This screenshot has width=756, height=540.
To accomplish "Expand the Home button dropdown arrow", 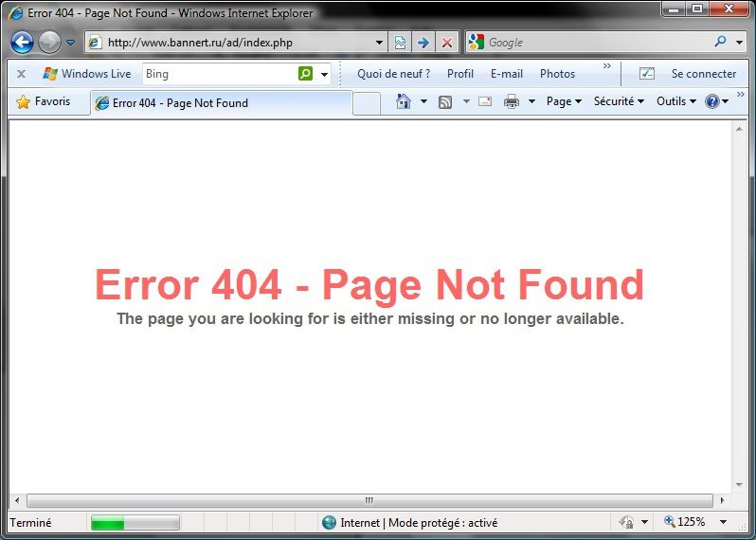I will click(423, 101).
